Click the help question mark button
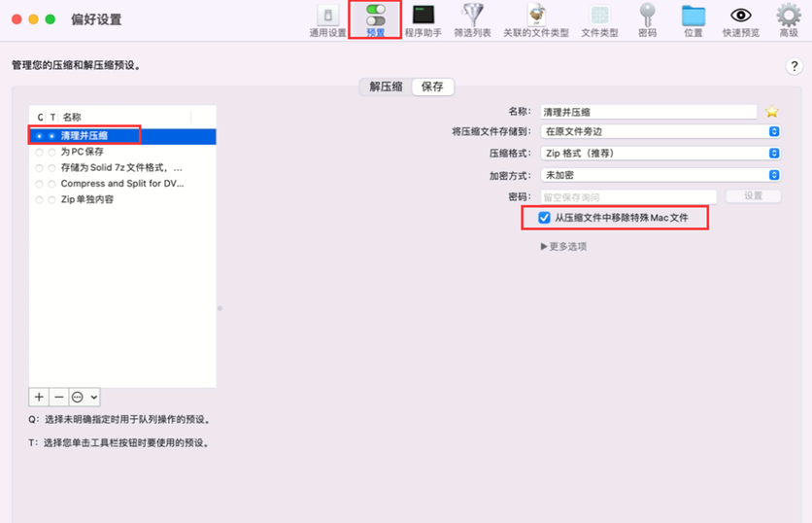 [x=792, y=66]
